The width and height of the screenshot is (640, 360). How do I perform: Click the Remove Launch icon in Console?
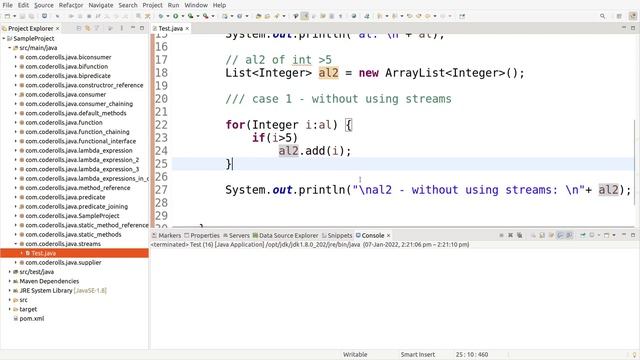(510, 236)
